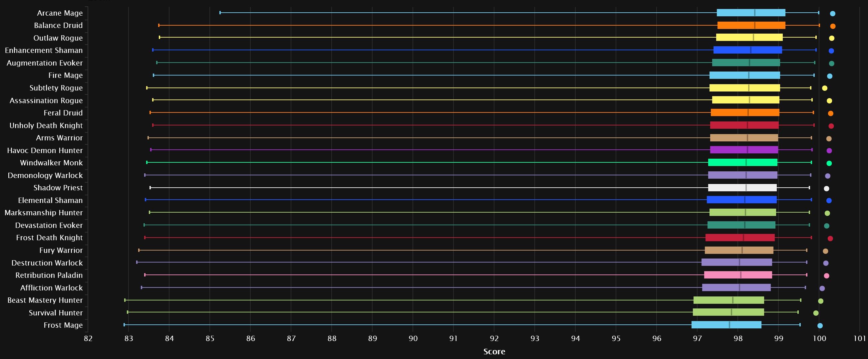
Task: Click the Subtlety Rogue label
Action: [56, 88]
